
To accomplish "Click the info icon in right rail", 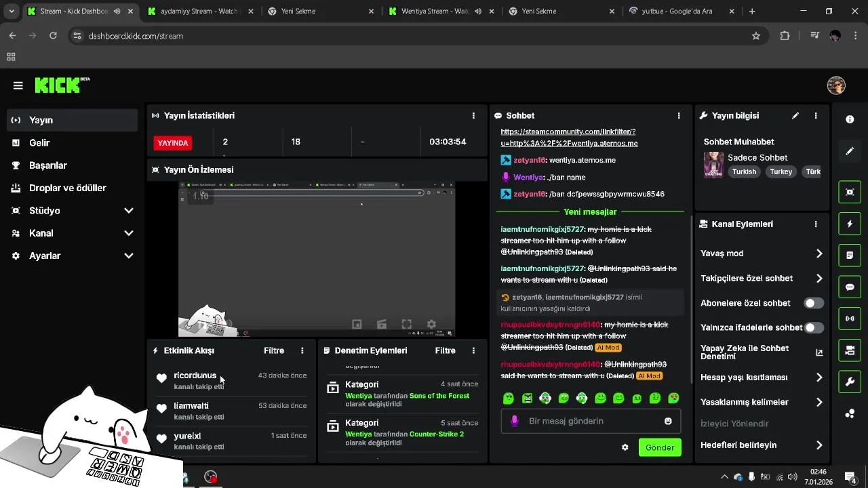I will (850, 119).
